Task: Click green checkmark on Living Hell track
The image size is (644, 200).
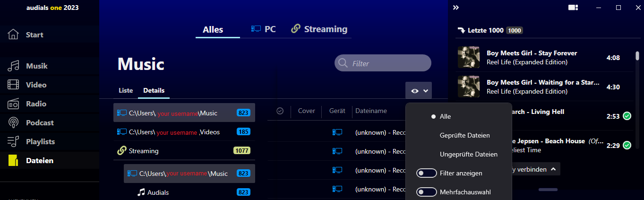Action: [x=627, y=116]
